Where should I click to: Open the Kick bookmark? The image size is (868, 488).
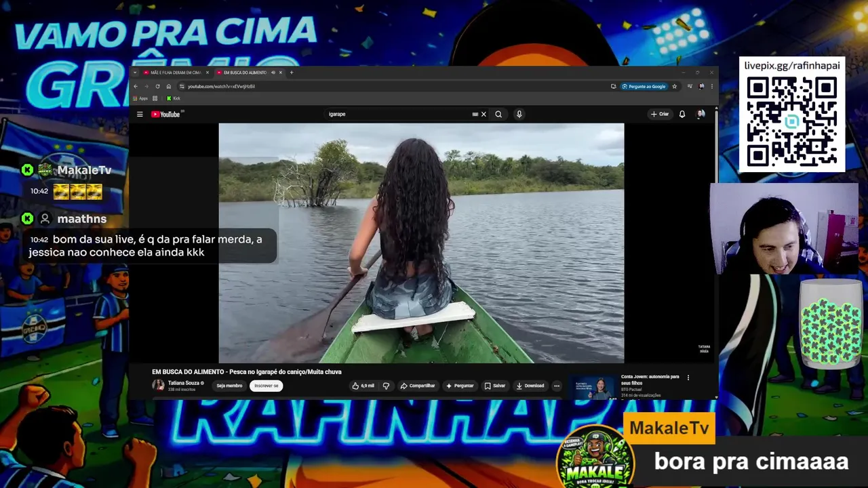coord(174,98)
